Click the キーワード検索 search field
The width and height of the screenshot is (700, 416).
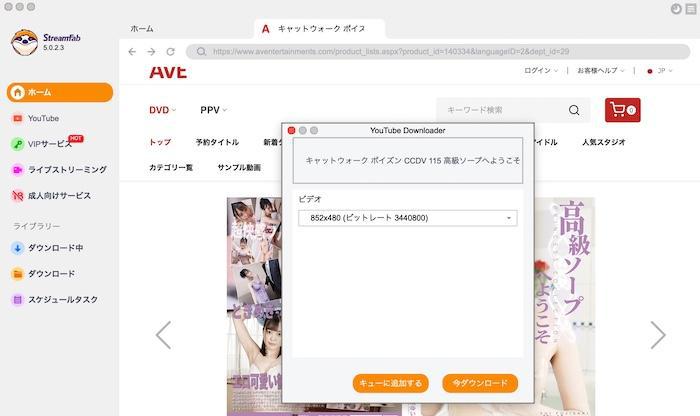pos(502,110)
